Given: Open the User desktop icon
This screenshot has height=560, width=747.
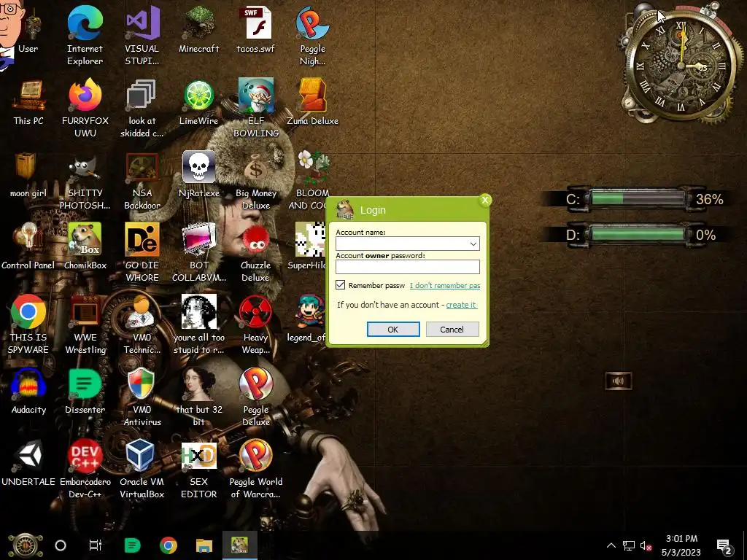Looking at the screenshot, I should [x=28, y=28].
